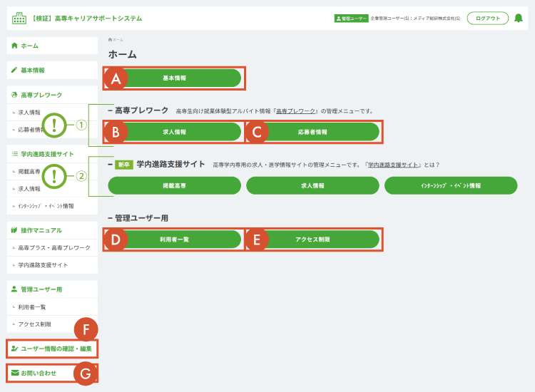Click the home icon in sidebar
Viewport: 535px width, 392px height.
click(x=14, y=46)
